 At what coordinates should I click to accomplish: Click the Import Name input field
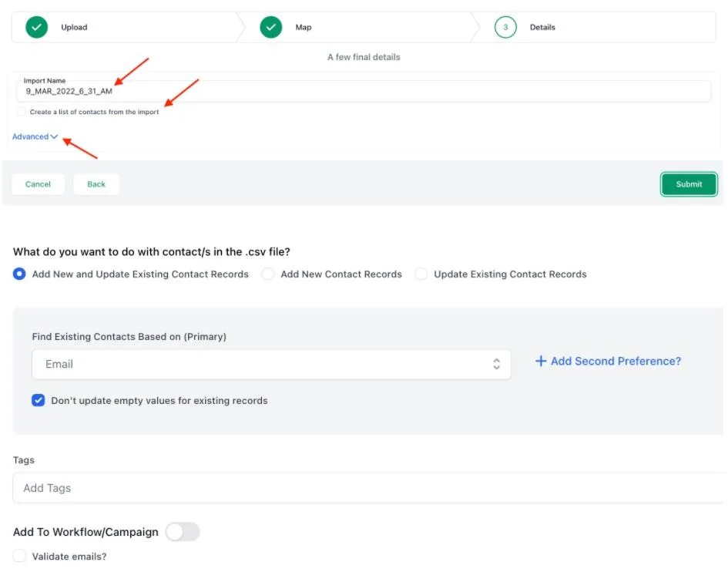(x=364, y=91)
